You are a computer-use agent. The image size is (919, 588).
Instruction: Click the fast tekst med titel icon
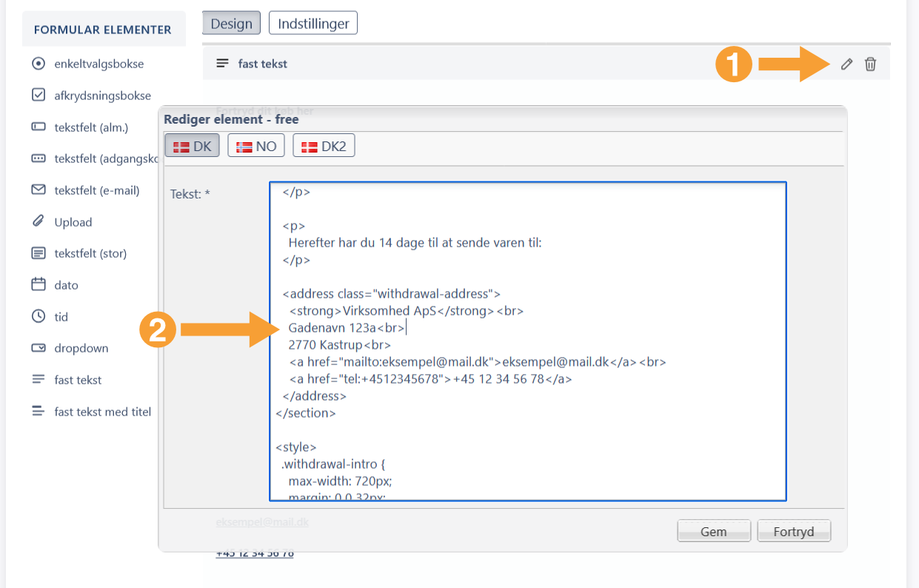click(39, 411)
